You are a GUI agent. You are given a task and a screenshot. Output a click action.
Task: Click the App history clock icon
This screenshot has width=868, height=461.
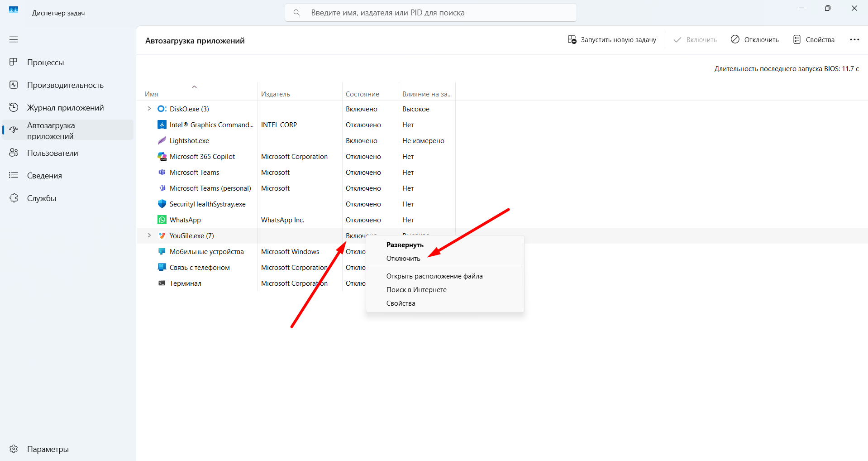pos(14,107)
